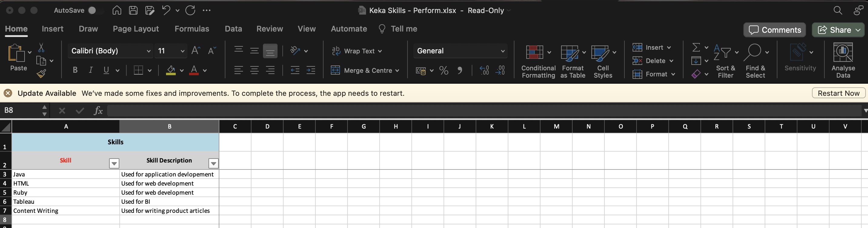Click inside the formula bar input
Screen dimensions: 868x228
pos(472,110)
